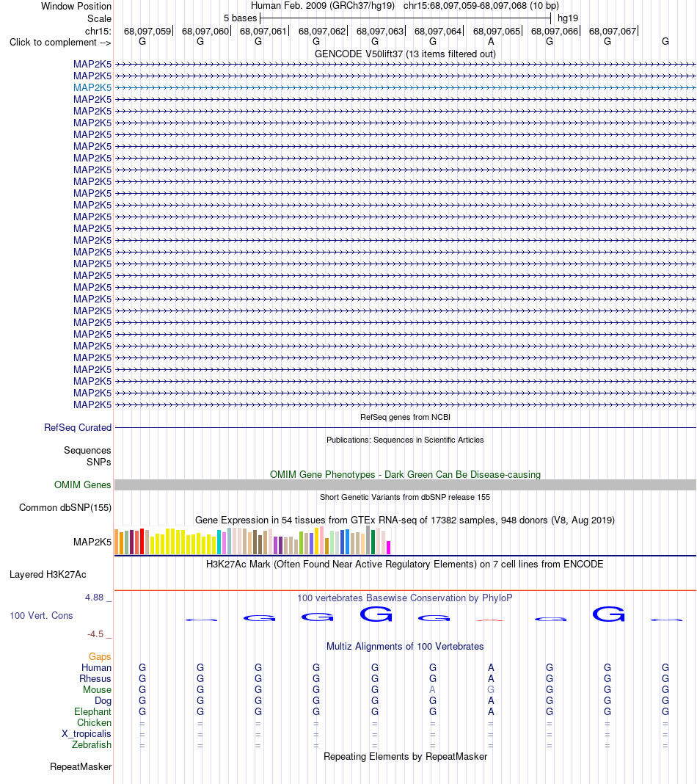
Task: Click the MAP2K5 label beside GTEx bar chart
Action: [x=92, y=542]
